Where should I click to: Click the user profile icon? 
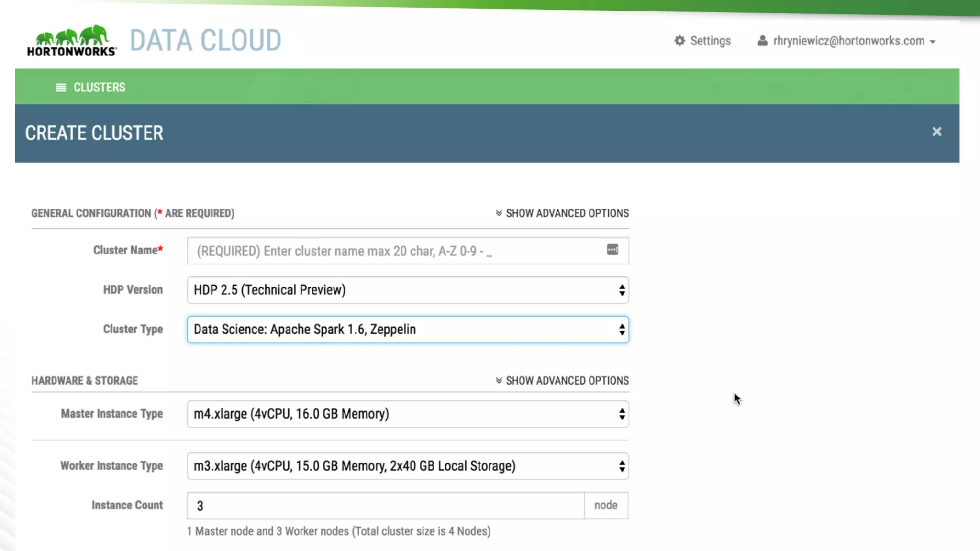(762, 41)
